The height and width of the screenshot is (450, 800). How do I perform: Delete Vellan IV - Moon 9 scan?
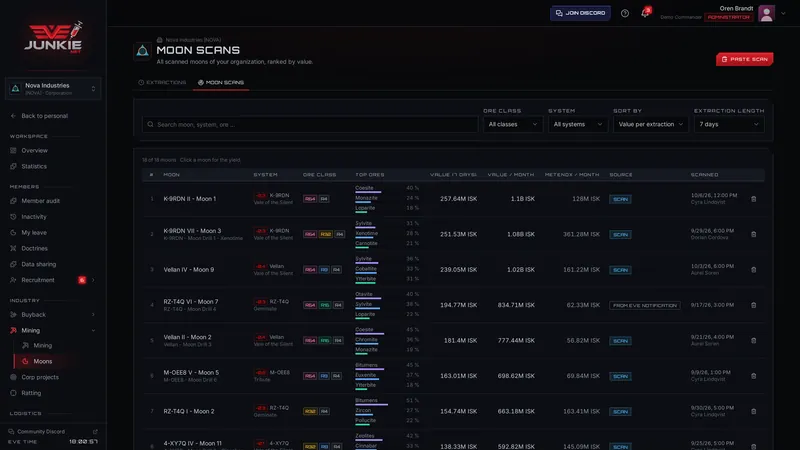(x=754, y=269)
